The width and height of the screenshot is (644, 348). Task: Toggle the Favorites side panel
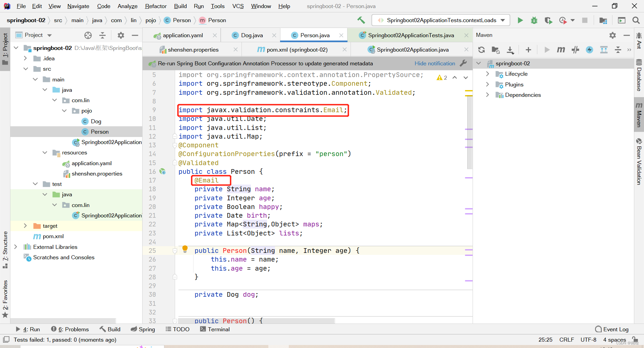pos(5,299)
